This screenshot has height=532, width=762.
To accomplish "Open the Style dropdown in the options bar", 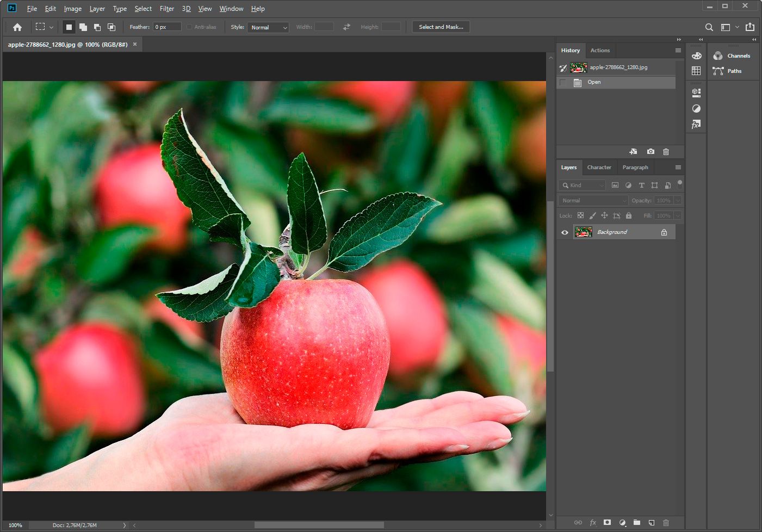I will point(268,27).
